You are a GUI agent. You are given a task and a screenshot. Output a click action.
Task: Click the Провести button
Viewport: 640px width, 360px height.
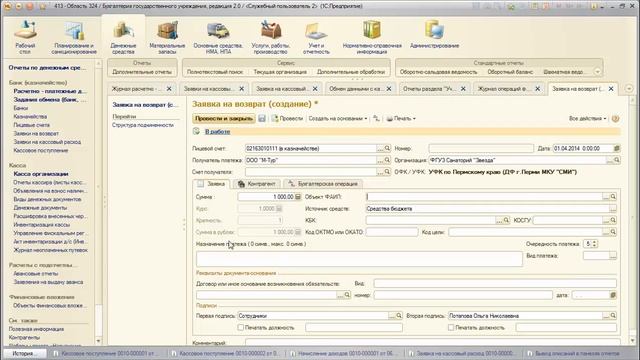click(287, 118)
